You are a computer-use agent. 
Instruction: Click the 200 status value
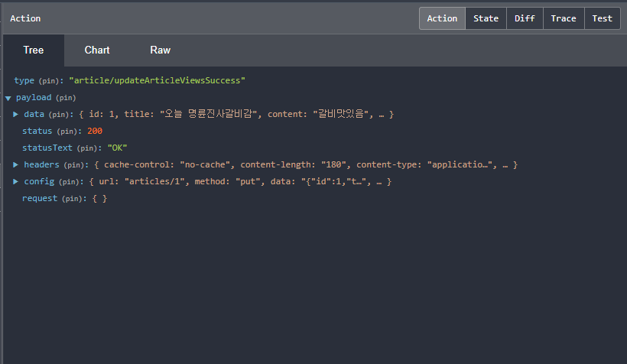pyautogui.click(x=95, y=132)
